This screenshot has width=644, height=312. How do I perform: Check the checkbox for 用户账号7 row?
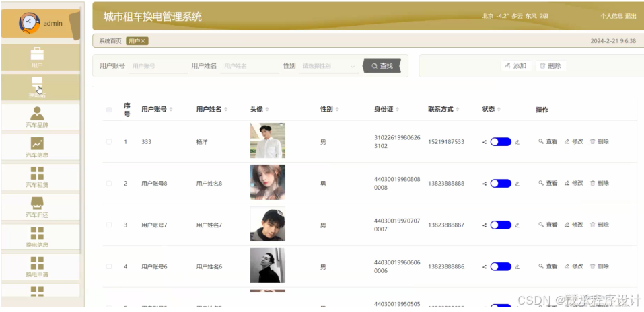coord(109,225)
